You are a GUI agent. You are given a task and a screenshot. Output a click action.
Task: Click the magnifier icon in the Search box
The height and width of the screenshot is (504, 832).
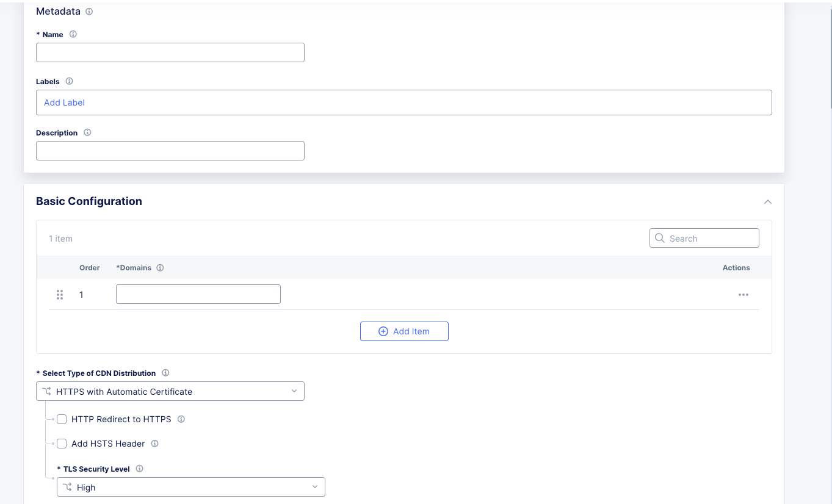(660, 238)
